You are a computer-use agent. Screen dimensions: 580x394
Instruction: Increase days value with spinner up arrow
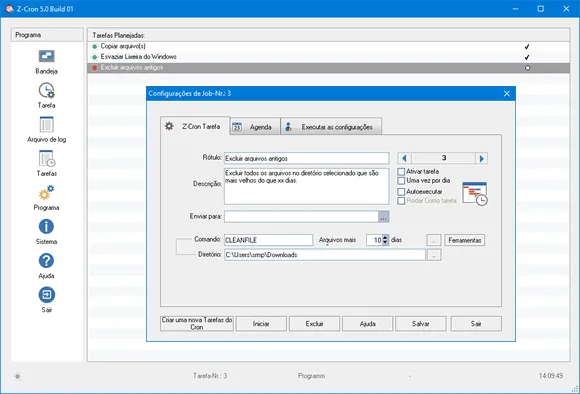(385, 238)
